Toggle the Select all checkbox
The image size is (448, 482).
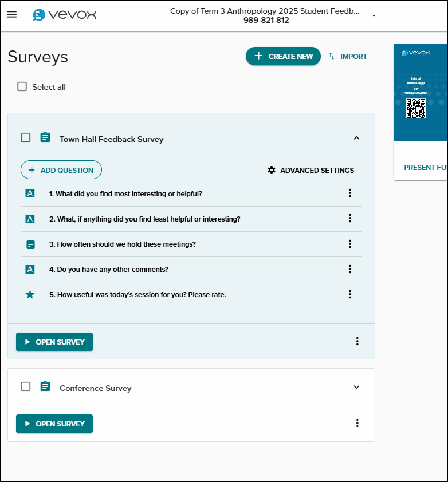coord(22,86)
